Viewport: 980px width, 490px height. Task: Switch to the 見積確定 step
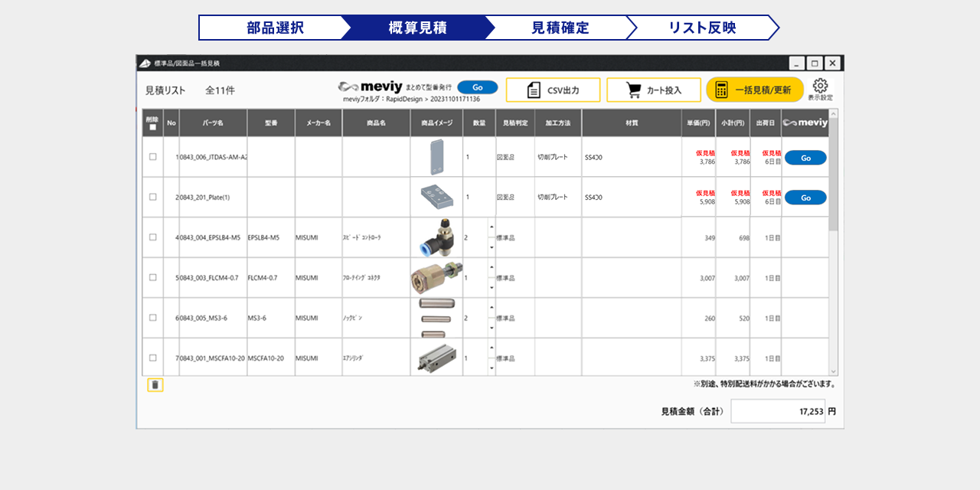coord(560,28)
